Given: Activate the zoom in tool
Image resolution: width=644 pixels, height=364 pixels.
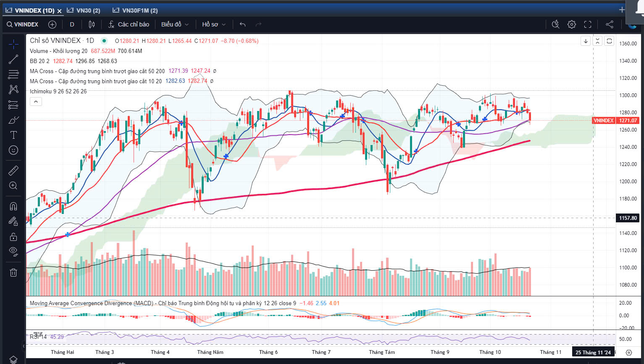Looking at the screenshot, I should (x=13, y=185).
